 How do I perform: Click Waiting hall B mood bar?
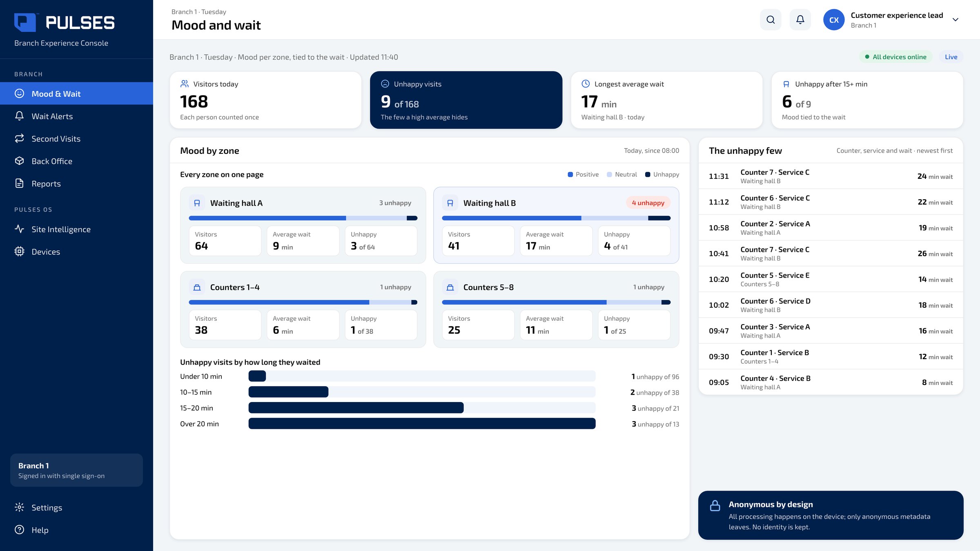(556, 218)
